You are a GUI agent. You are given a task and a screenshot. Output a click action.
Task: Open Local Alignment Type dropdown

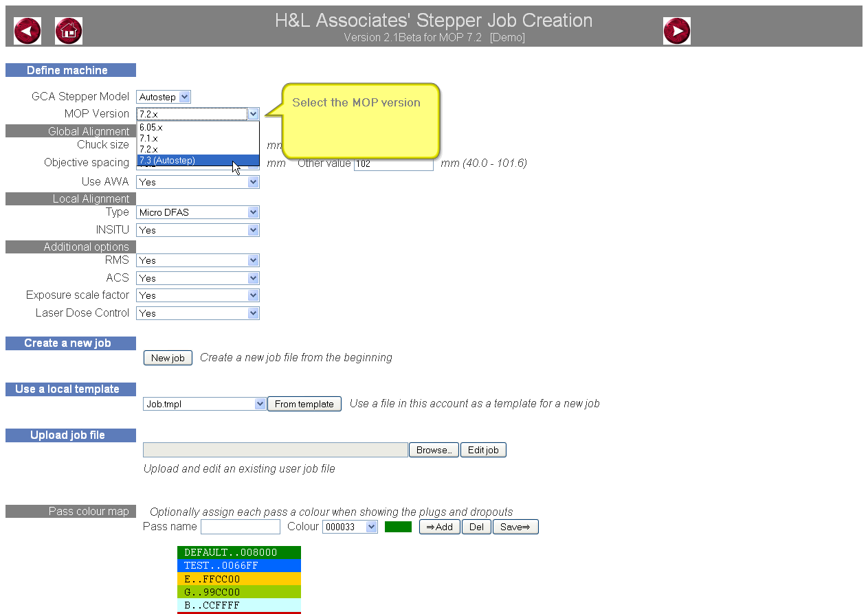(x=198, y=212)
